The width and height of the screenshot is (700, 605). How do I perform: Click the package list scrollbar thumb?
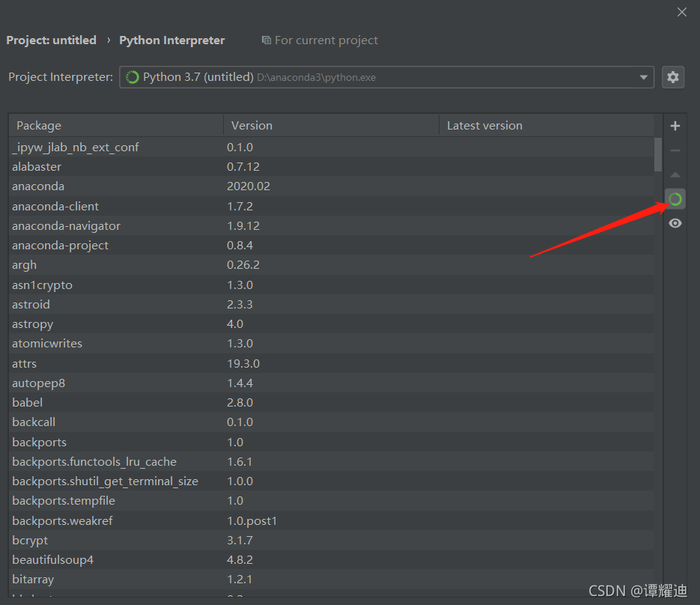[x=658, y=154]
